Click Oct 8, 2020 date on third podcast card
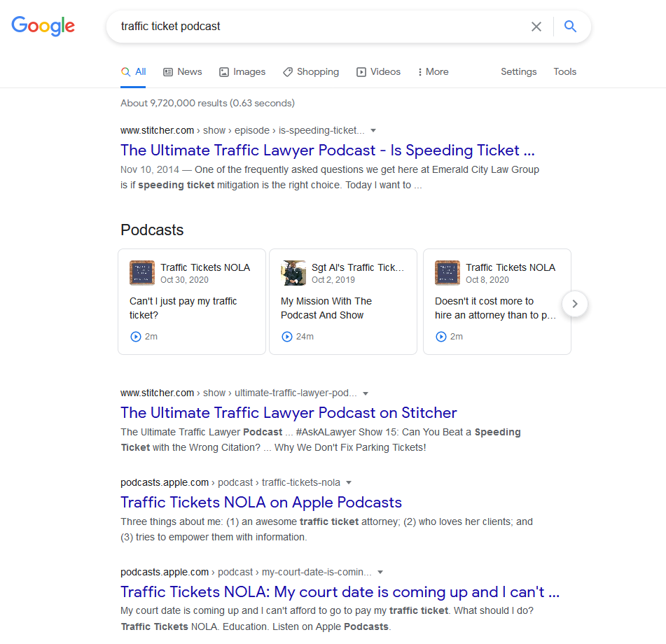 (487, 280)
